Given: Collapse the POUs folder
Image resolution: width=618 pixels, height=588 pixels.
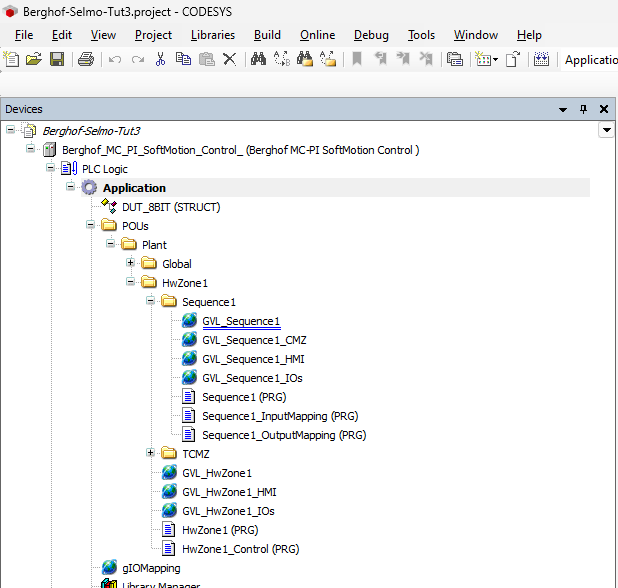Looking at the screenshot, I should pos(91,225).
